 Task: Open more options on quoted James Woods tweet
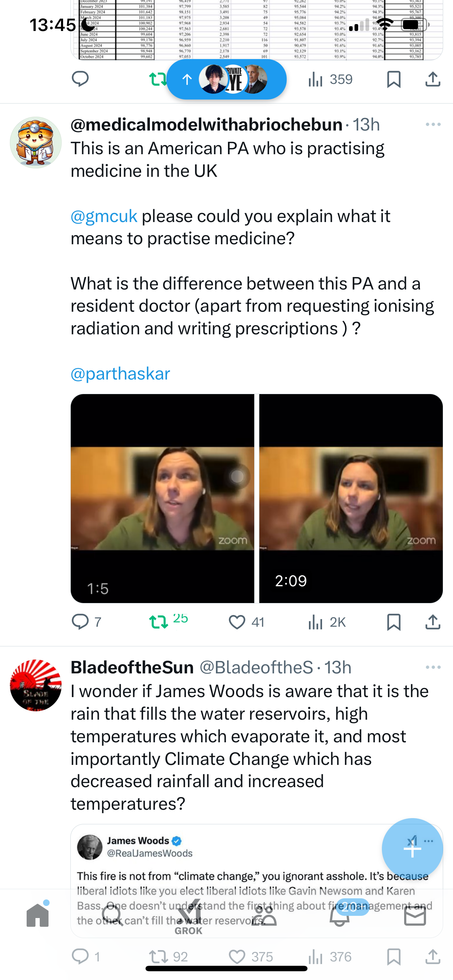(429, 841)
